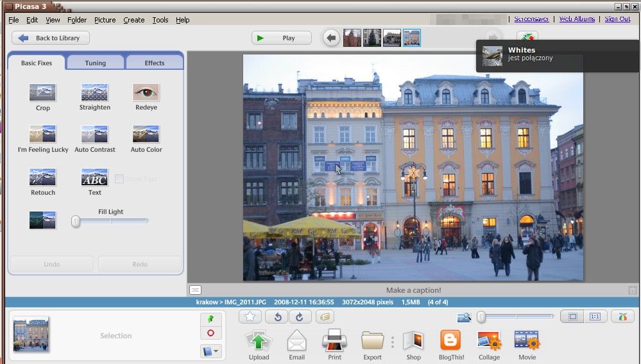
Task: Go to previous photo with back arrow
Action: pos(331,38)
